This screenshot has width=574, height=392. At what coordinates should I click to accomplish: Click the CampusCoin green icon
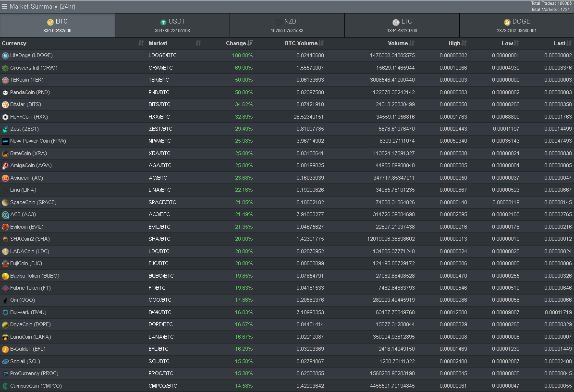[5, 386]
